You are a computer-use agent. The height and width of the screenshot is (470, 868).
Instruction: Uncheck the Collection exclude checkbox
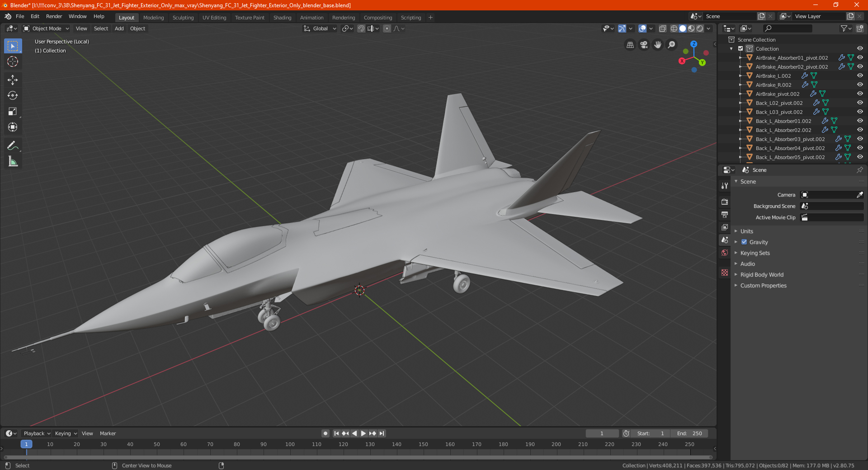pyautogui.click(x=741, y=49)
